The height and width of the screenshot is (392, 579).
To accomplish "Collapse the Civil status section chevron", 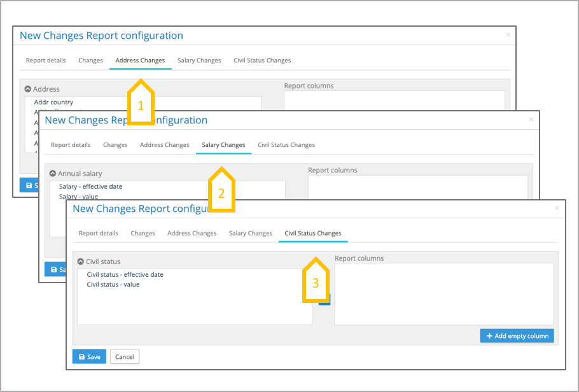I will 81,262.
